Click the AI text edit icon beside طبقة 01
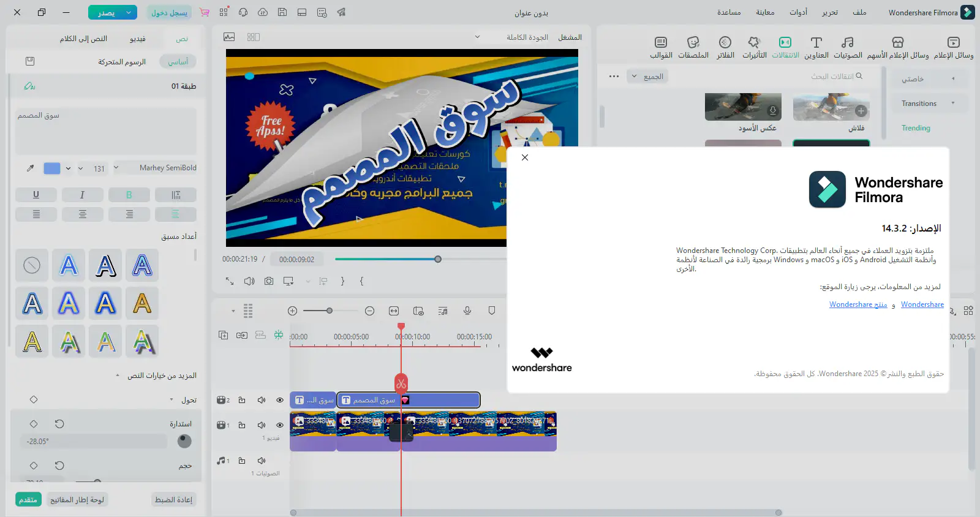This screenshot has height=517, width=980. click(x=29, y=86)
